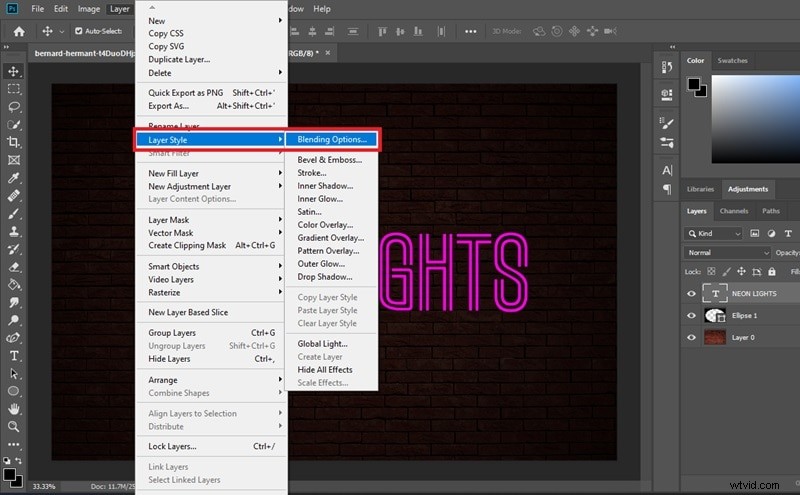Open the Kind filter dropdown
The image size is (800, 495).
[x=714, y=233]
